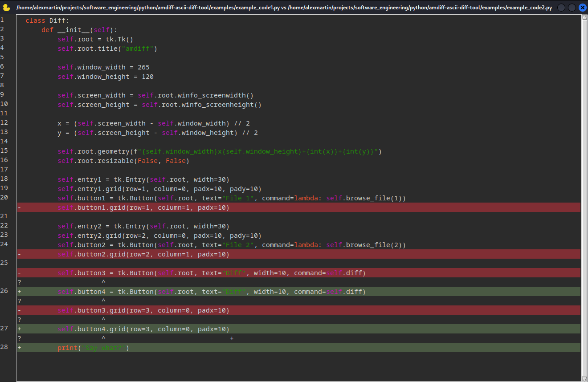This screenshot has width=588, height=382.
Task: Click the line 'self.root = tk.Tk()'
Action: point(95,39)
